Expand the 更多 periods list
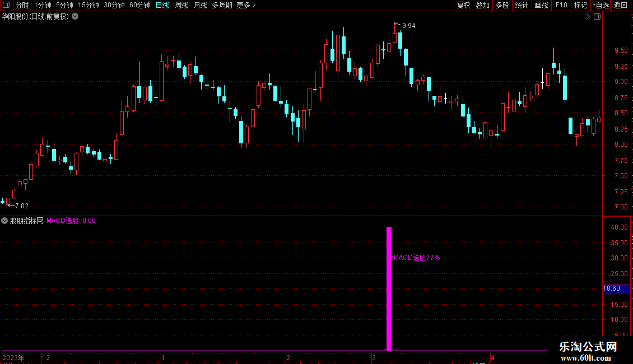Viewport: 633px width, 364px height. pyautogui.click(x=246, y=5)
